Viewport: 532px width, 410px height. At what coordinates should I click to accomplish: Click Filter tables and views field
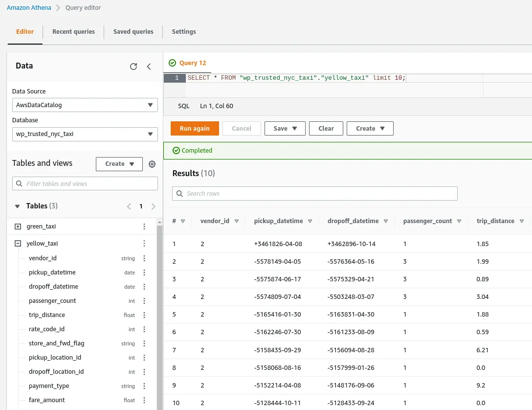[x=85, y=183]
